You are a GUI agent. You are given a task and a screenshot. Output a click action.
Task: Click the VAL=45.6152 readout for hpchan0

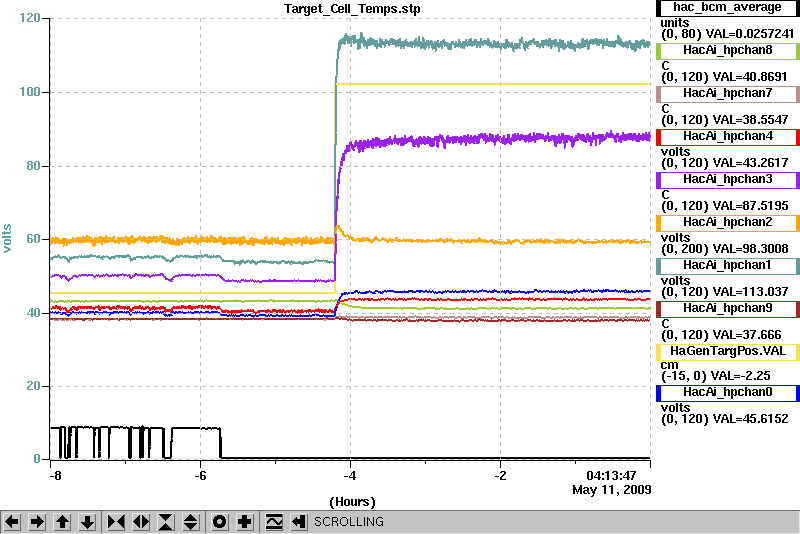pyautogui.click(x=751, y=419)
